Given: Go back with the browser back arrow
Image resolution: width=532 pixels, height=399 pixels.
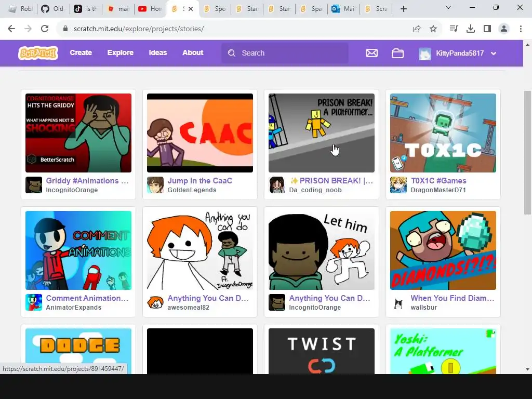Looking at the screenshot, I should (x=11, y=29).
